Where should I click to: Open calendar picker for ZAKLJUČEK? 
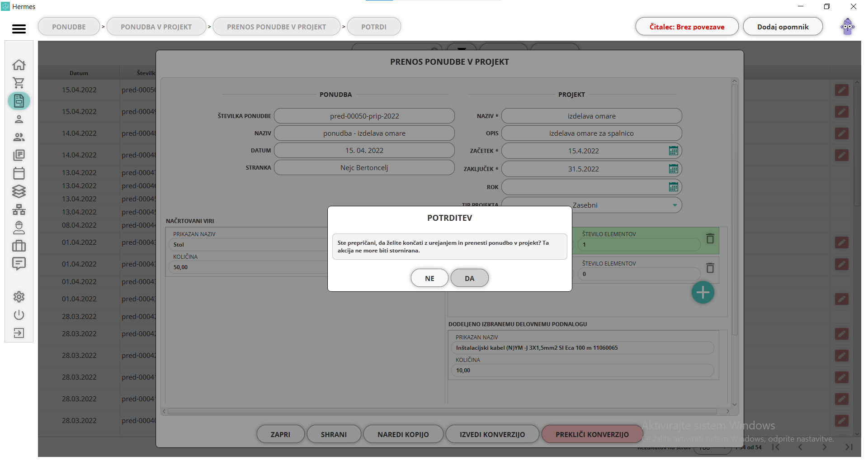(673, 169)
